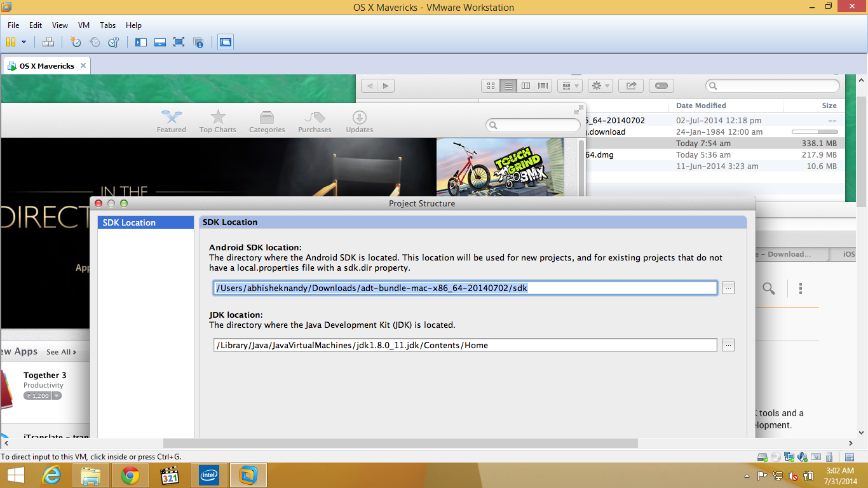Select the 64.dmg file row in Finder

(715, 155)
